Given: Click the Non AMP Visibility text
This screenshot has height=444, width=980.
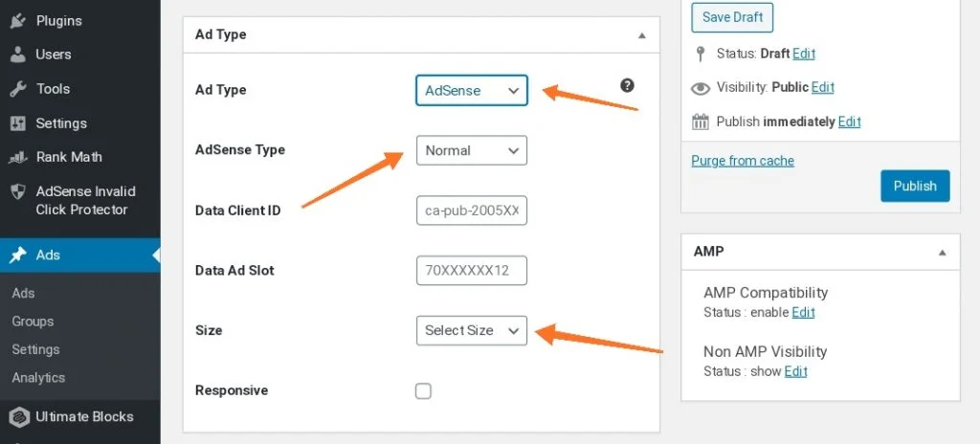Looking at the screenshot, I should click(x=765, y=351).
